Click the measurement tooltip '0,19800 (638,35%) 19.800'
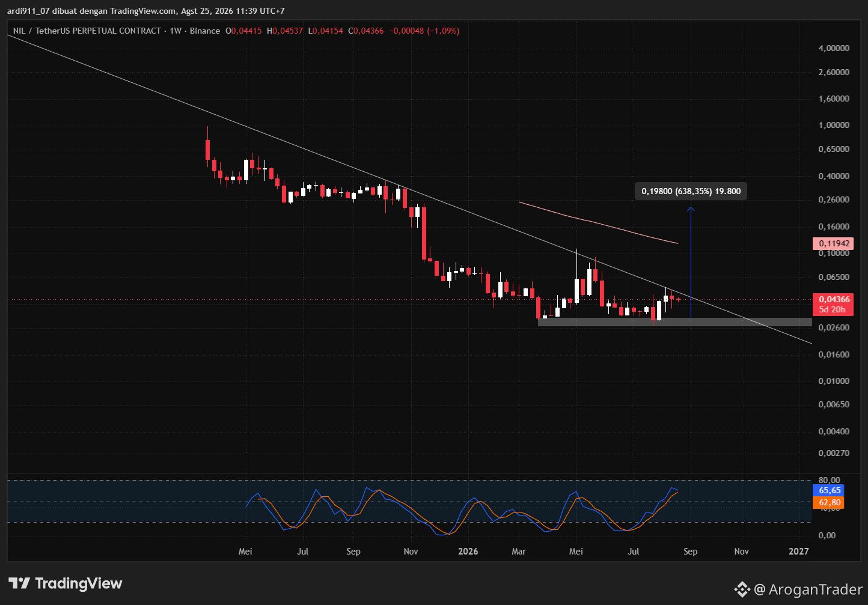868x605 pixels. [691, 191]
